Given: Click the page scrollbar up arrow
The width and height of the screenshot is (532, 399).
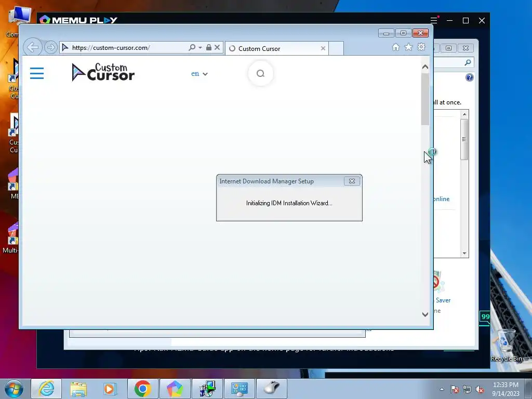Looking at the screenshot, I should [425, 67].
